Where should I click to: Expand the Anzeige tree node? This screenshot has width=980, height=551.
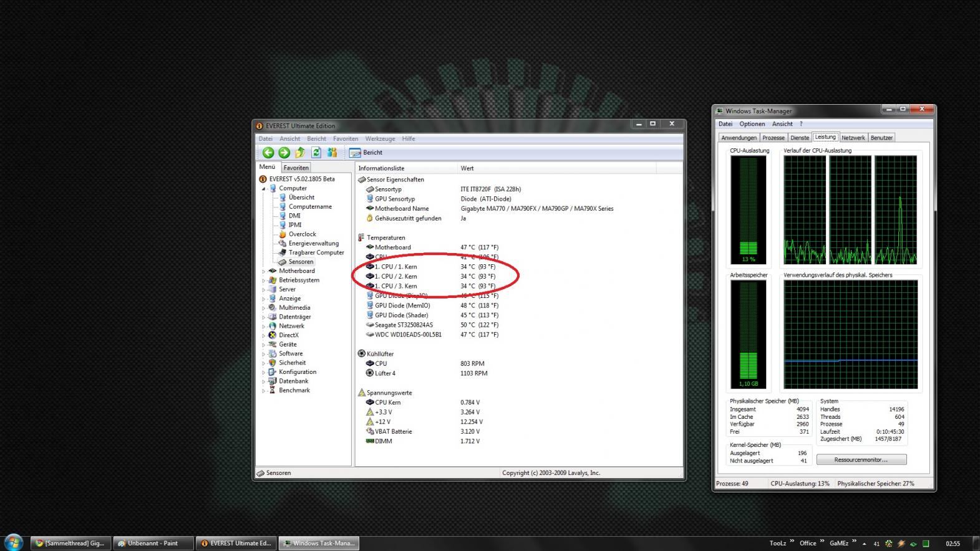point(263,299)
